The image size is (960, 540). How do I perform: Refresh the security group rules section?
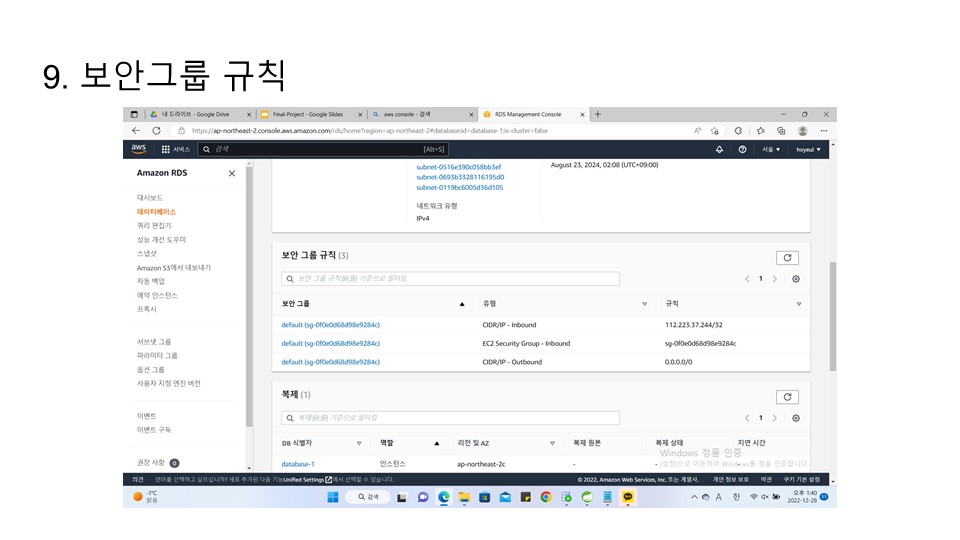pos(787,258)
